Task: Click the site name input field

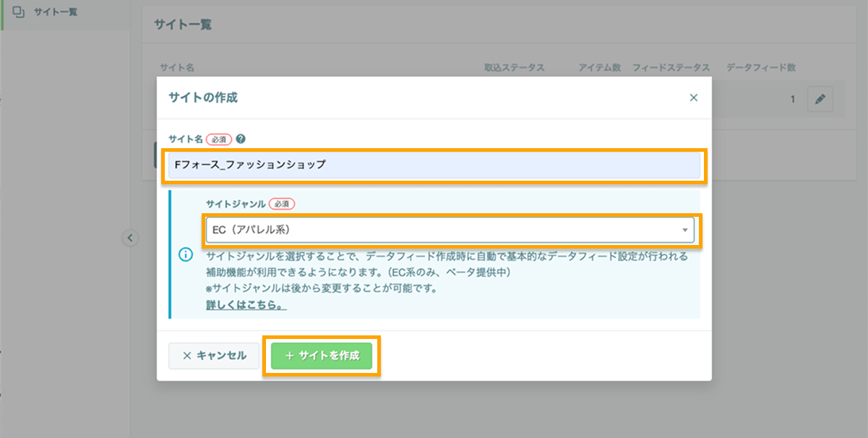Action: click(x=434, y=165)
